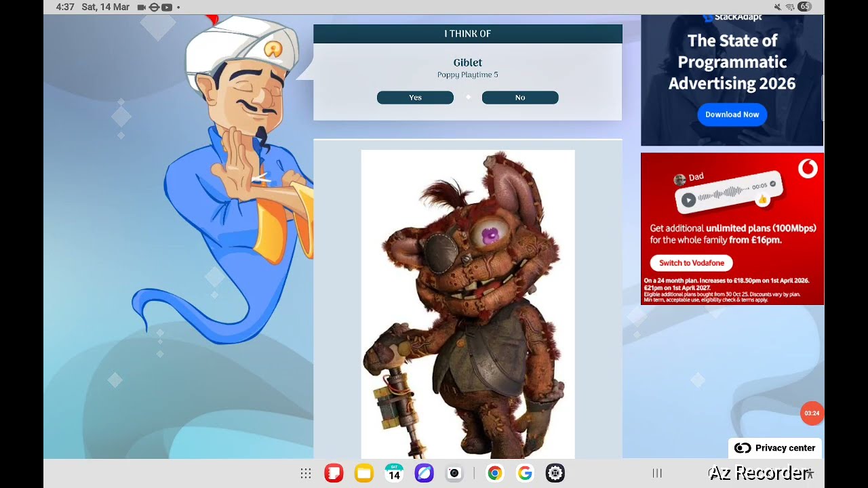Click the I THINK OF header
Screen dimensions: 868x488
(x=468, y=34)
